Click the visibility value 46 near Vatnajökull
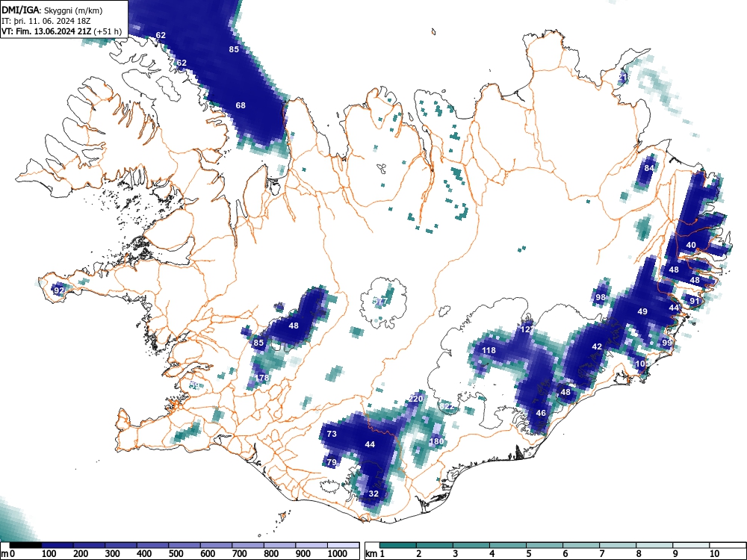Viewport: 747px width, 560px height. [x=541, y=413]
